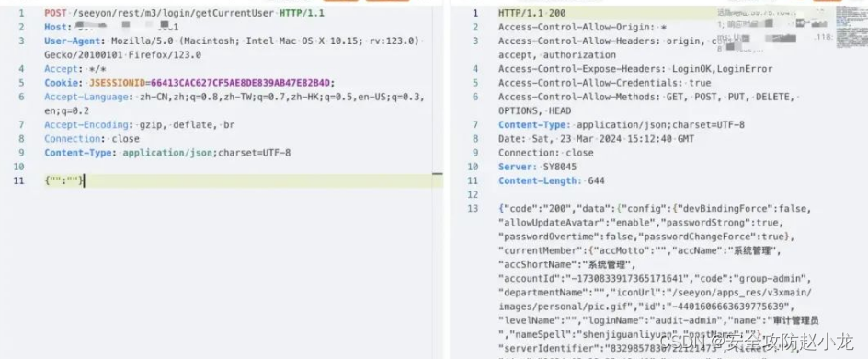Click the Access-Control-Allow-Origin response header

coord(582,27)
